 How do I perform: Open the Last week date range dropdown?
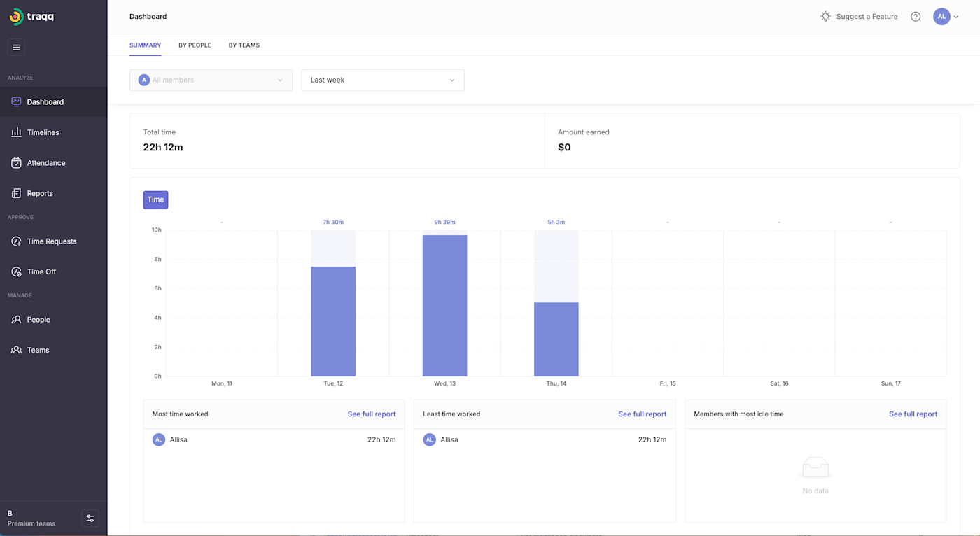pos(383,80)
